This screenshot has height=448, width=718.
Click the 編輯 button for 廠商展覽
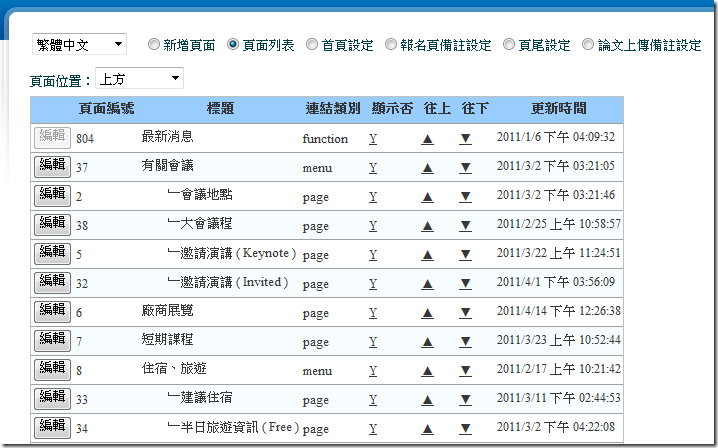[x=51, y=311]
